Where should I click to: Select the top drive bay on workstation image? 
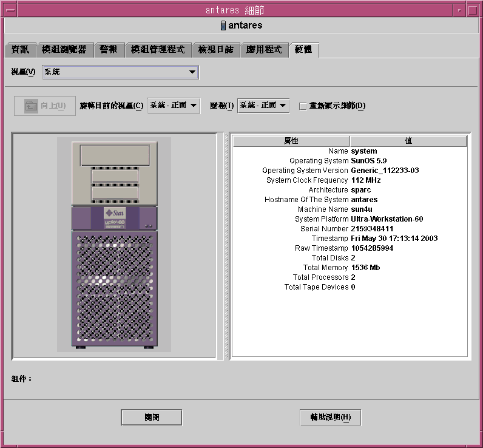[115, 155]
